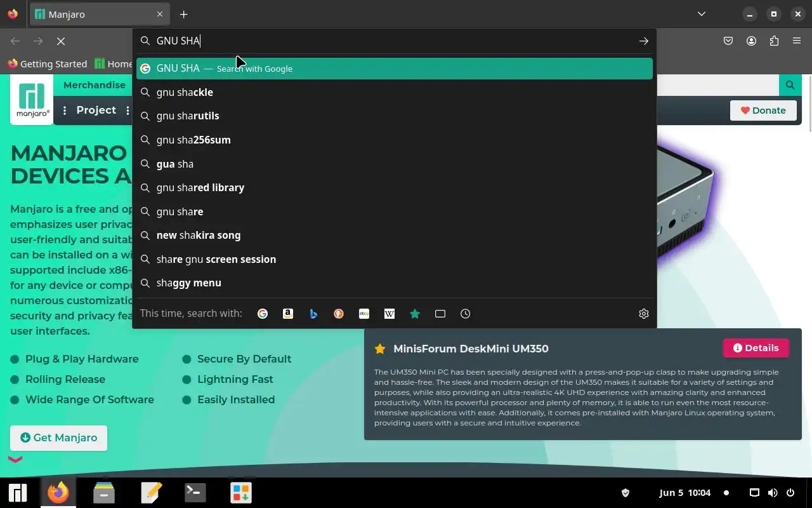Select the 'gnu sha256sum' suggestion
This screenshot has height=508, width=812.
pyautogui.click(x=395, y=140)
